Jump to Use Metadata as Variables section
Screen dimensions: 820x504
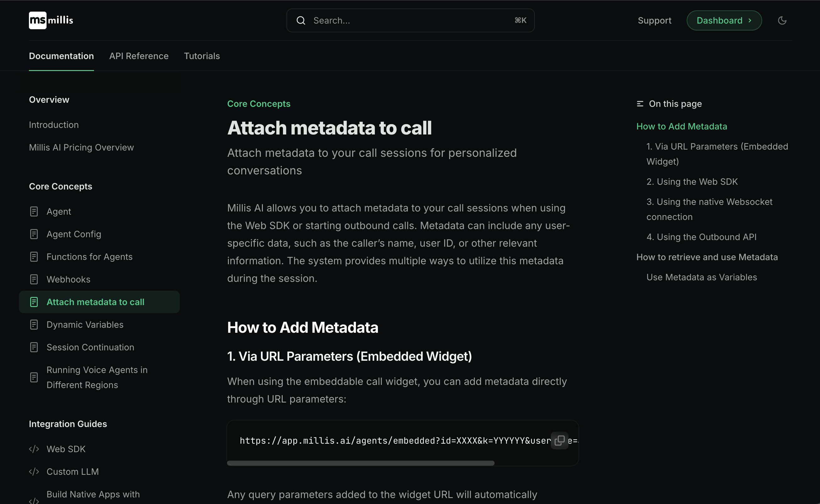pos(701,277)
